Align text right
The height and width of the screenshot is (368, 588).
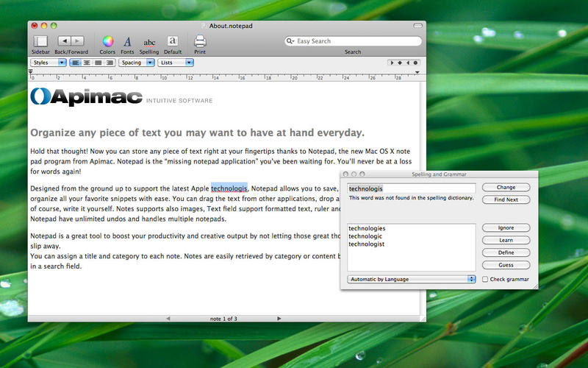click(110, 63)
